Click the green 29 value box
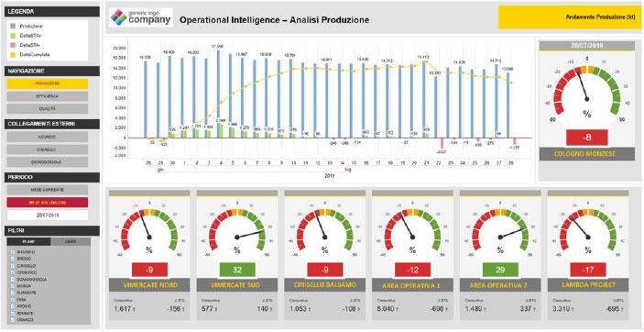This screenshot has width=644, height=332. click(x=501, y=270)
